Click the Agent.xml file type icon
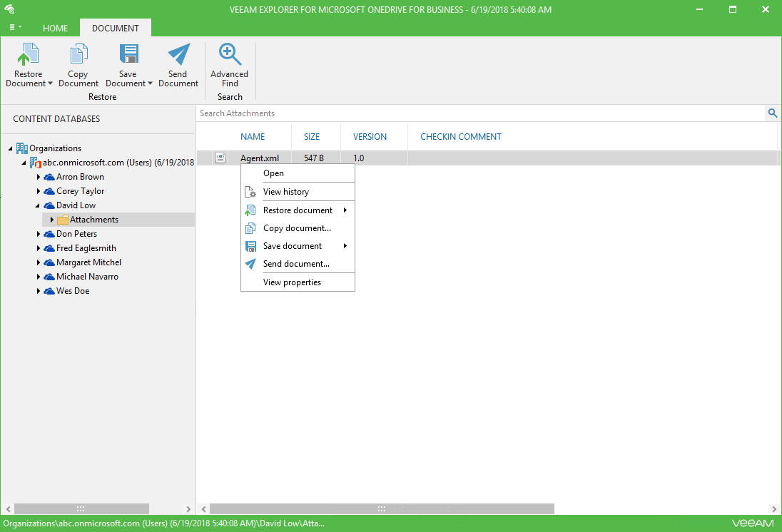 (x=220, y=158)
